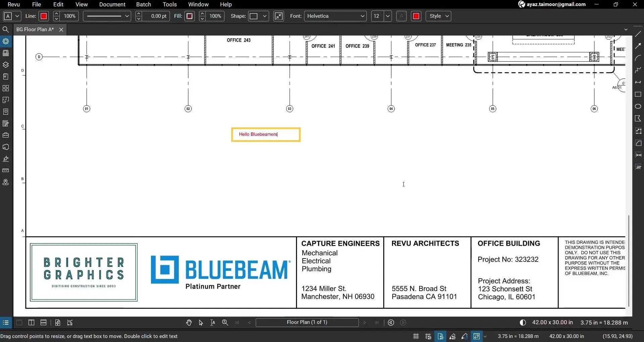Open the Batch menu
Viewport: 644px width, 342px height.
(x=143, y=4)
